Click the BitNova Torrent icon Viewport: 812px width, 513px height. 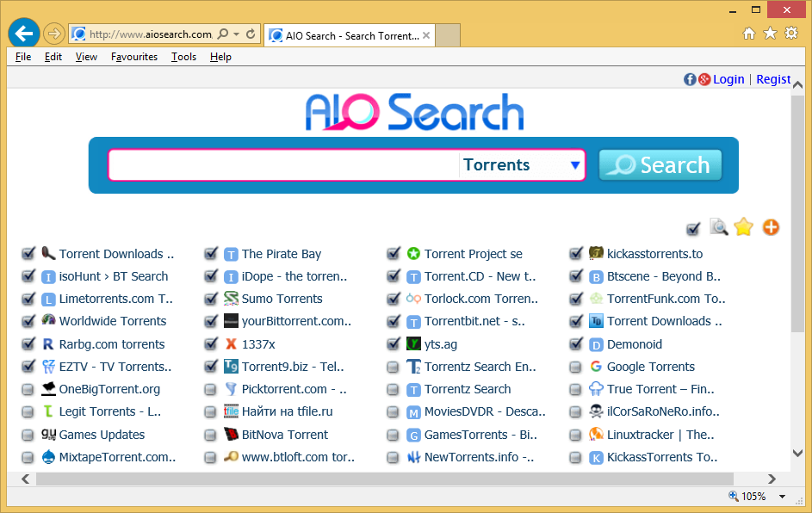pyautogui.click(x=231, y=434)
